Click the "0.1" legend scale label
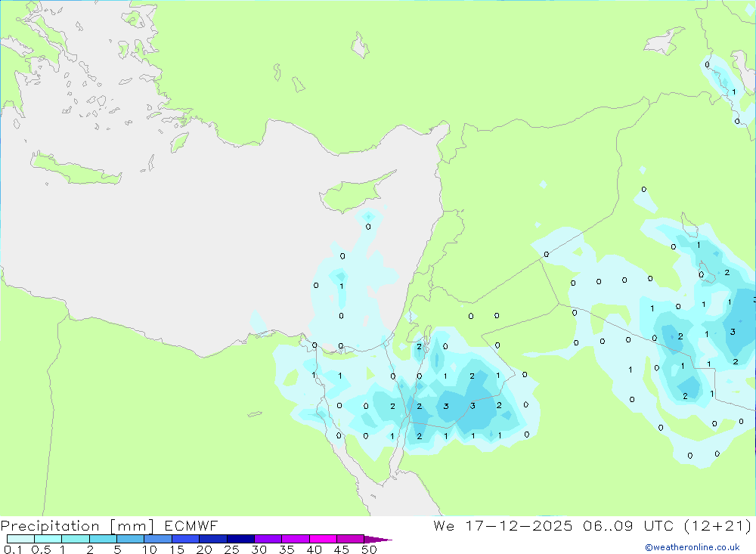The height and width of the screenshot is (554, 756). point(13,549)
